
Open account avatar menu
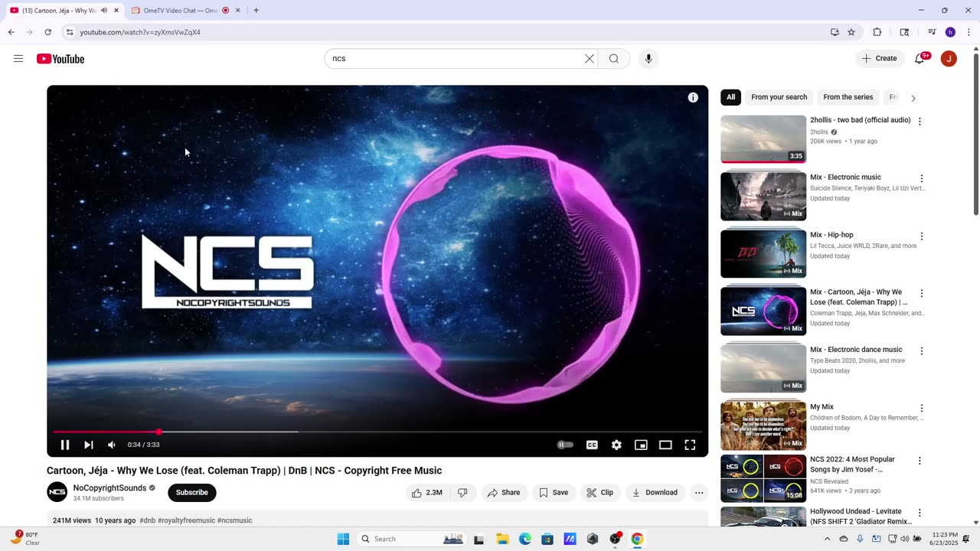coord(949,59)
